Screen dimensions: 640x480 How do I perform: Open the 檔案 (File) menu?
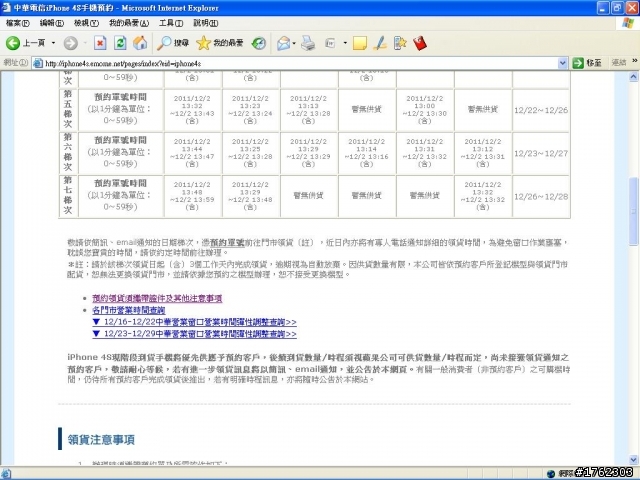click(18, 23)
